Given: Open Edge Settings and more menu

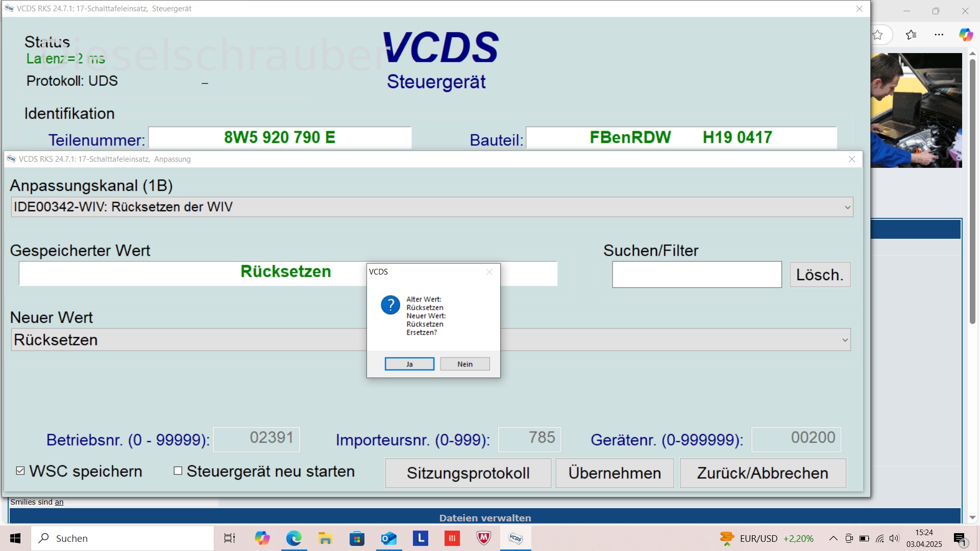Looking at the screenshot, I should (939, 35).
